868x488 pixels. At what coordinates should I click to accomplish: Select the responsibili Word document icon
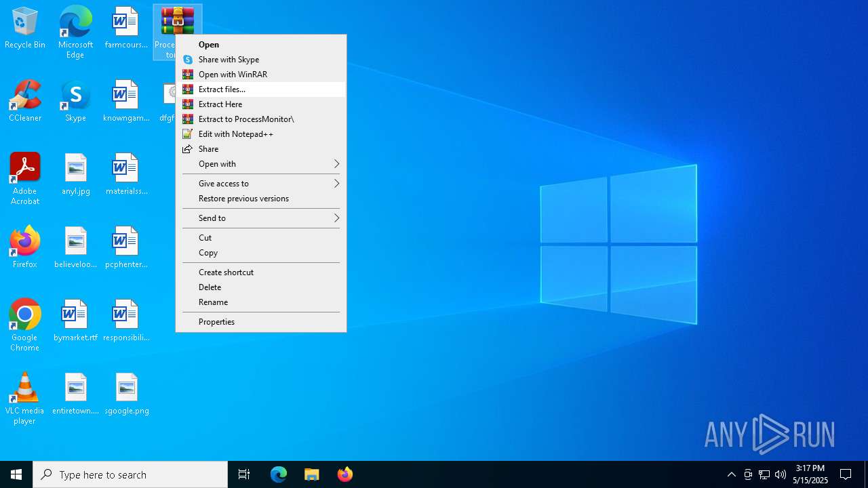click(125, 321)
